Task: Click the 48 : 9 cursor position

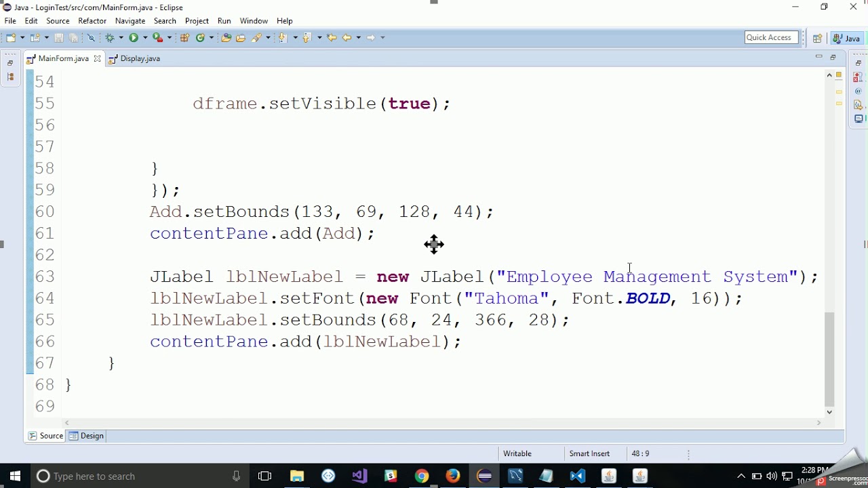Action: pos(640,453)
